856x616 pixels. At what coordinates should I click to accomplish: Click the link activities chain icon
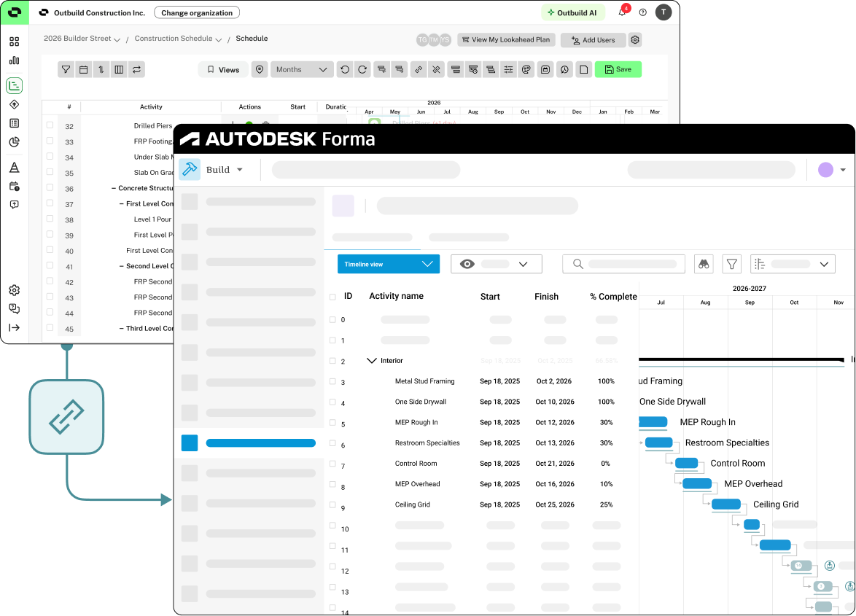[419, 70]
